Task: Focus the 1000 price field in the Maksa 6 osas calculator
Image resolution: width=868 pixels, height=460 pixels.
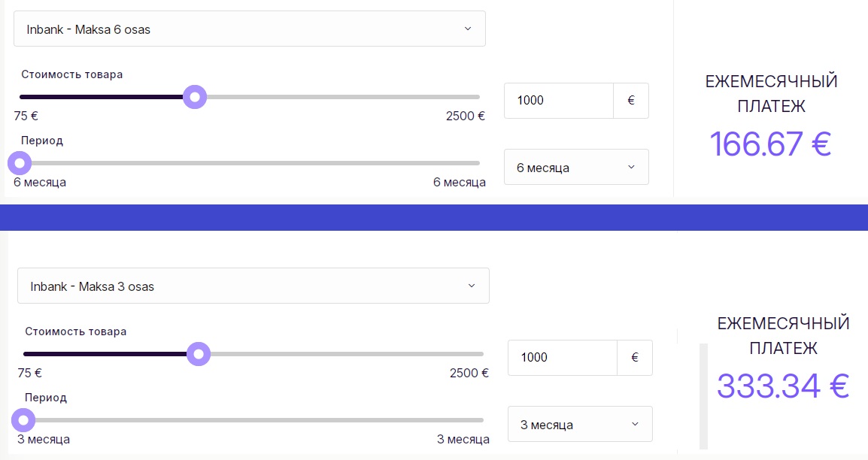Action: tap(558, 101)
